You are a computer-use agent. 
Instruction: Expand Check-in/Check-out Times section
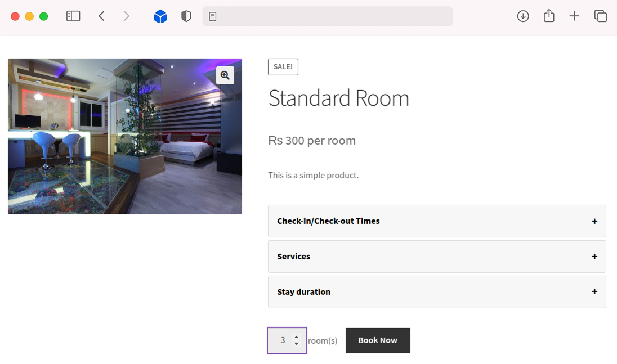pyautogui.click(x=437, y=221)
